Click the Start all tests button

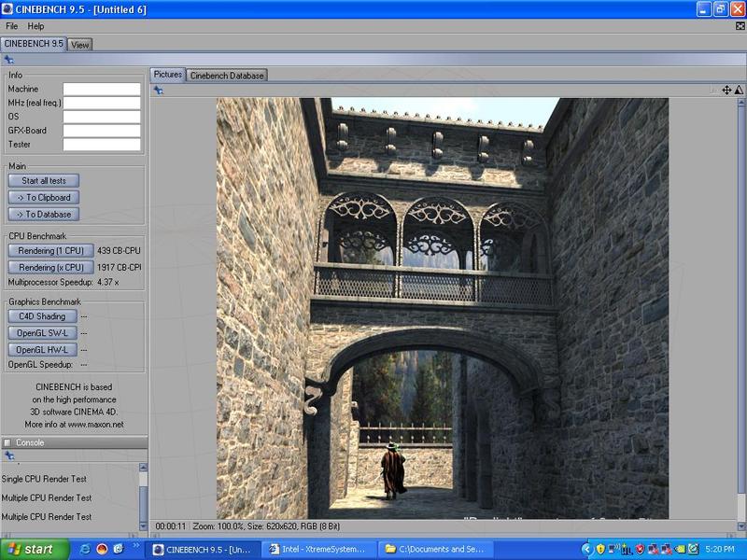point(43,181)
